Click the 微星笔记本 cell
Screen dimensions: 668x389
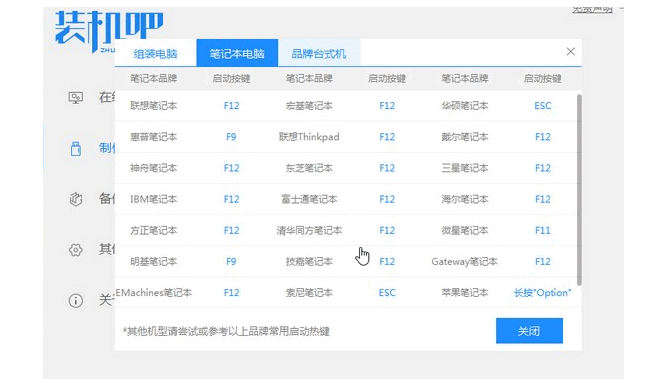pyautogui.click(x=464, y=231)
